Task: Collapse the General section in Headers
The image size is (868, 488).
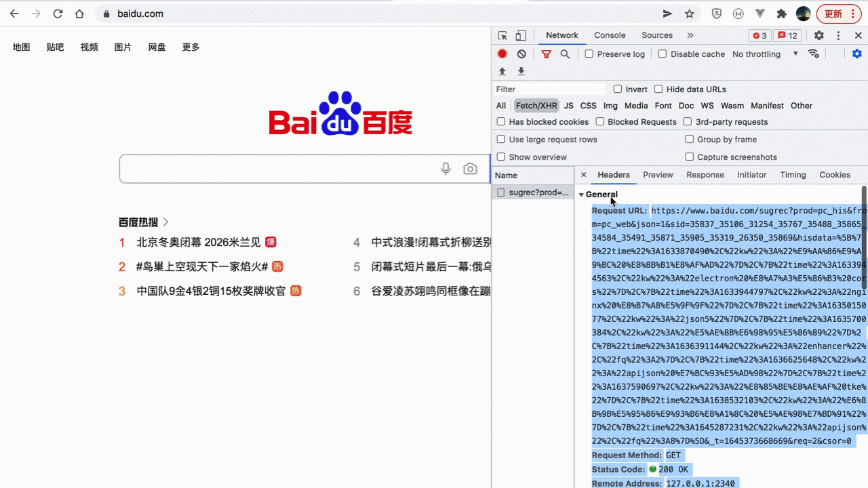Action: click(581, 195)
